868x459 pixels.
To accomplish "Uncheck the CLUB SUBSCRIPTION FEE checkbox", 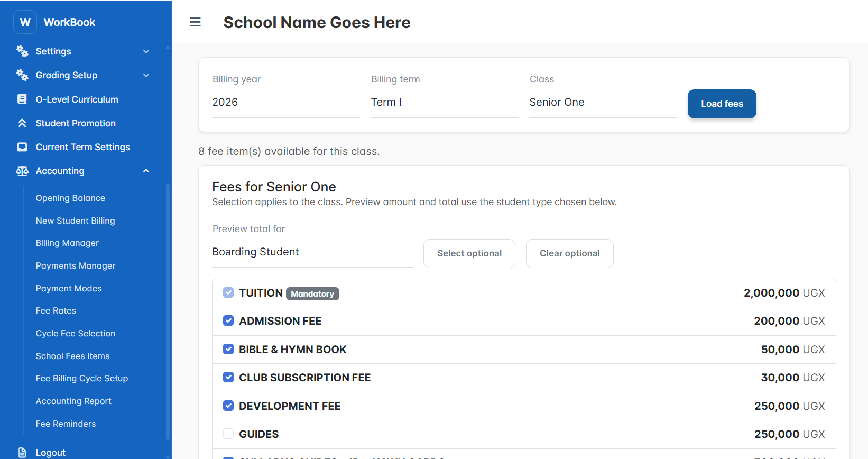I will (228, 377).
